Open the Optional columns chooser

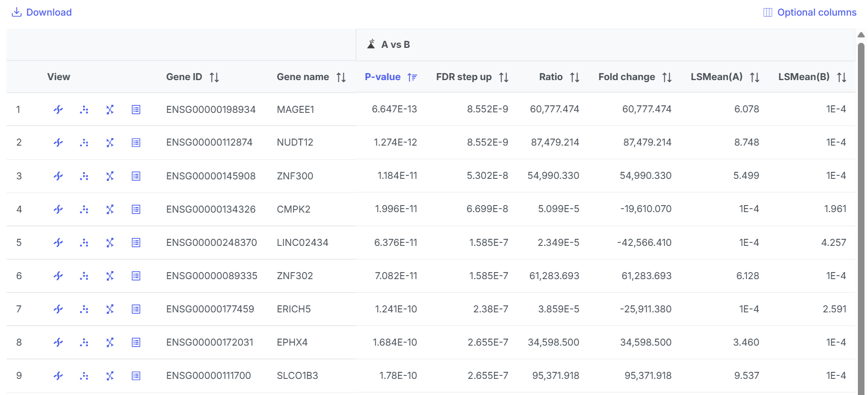tap(810, 12)
